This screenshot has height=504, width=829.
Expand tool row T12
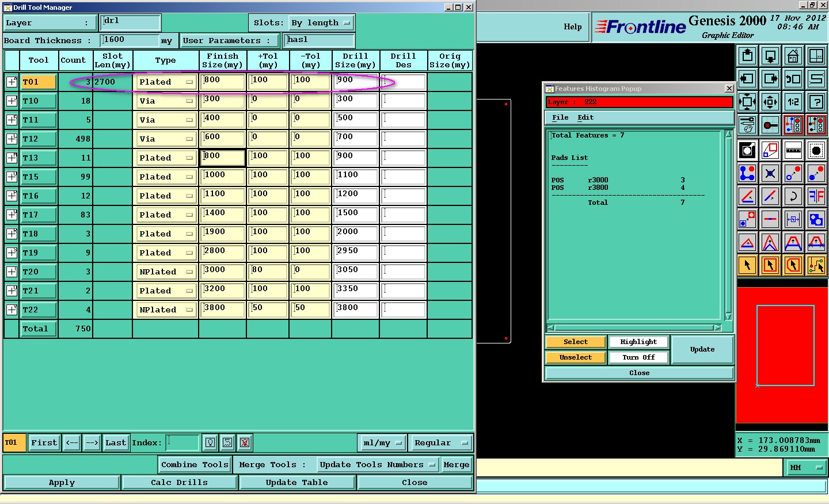[12, 139]
